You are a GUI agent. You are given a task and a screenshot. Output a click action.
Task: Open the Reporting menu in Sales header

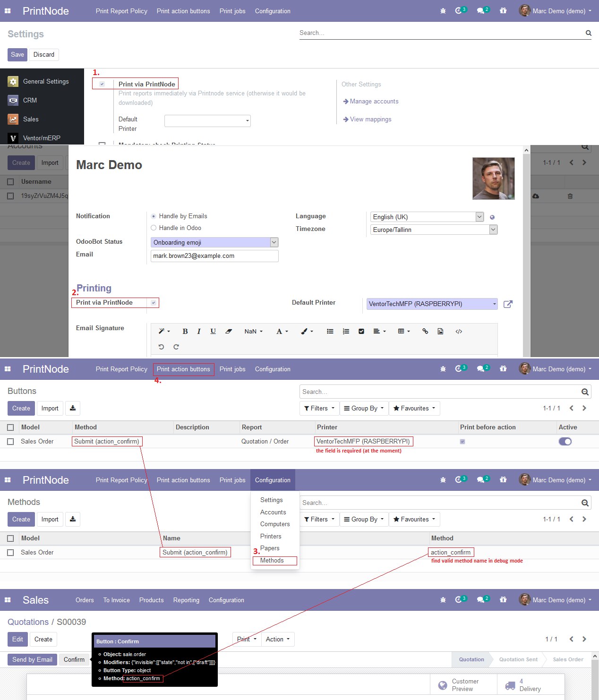(x=186, y=600)
